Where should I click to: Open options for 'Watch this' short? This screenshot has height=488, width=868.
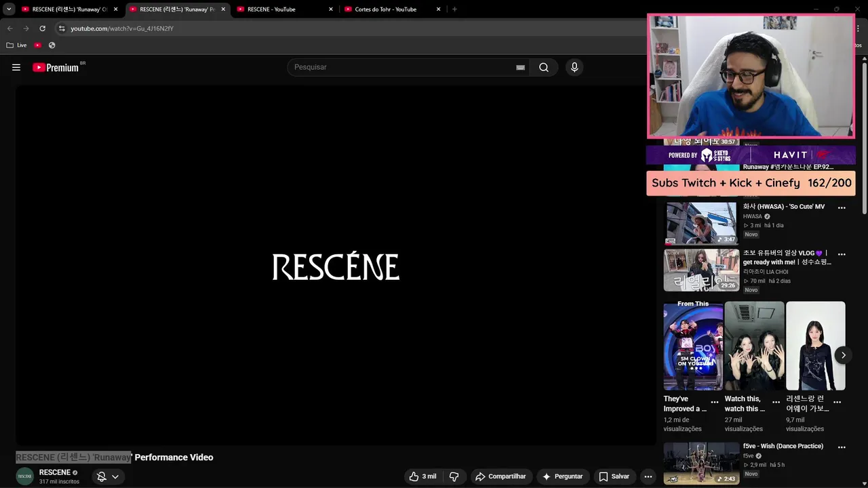point(776,402)
